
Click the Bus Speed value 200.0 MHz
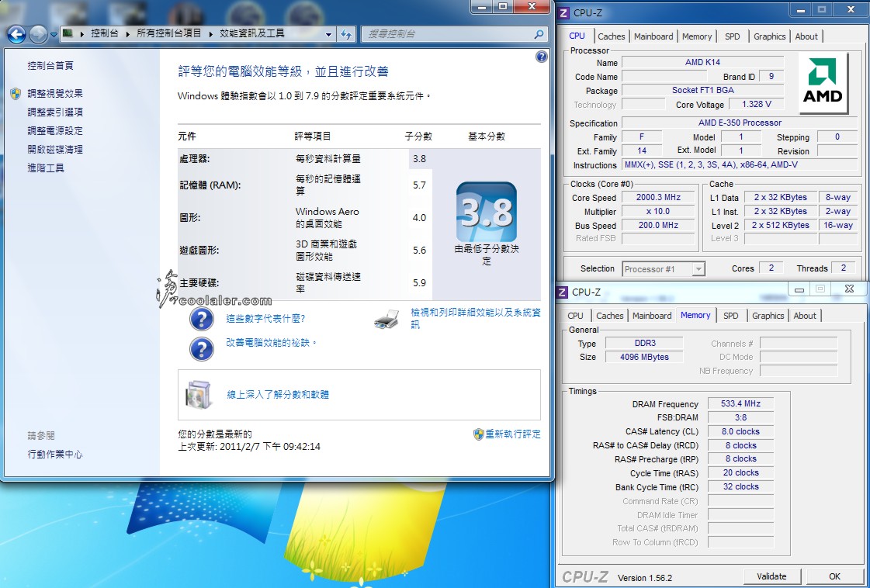coord(658,225)
